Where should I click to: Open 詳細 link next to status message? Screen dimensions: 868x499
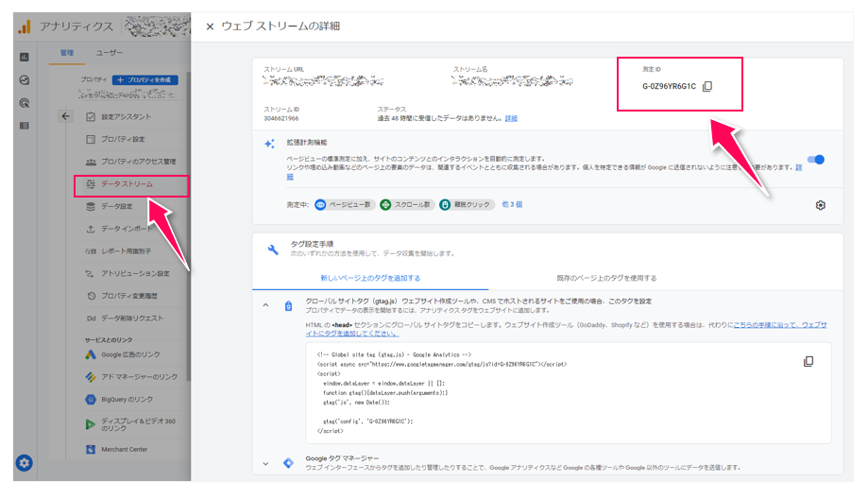click(x=511, y=118)
